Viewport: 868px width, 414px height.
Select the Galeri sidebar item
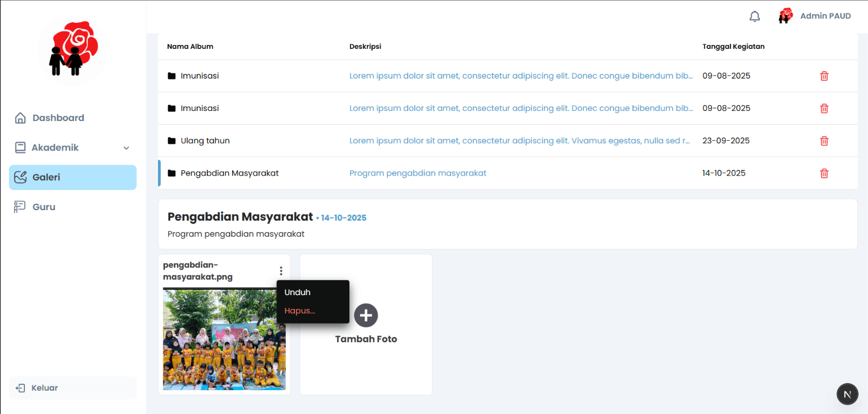click(x=73, y=177)
